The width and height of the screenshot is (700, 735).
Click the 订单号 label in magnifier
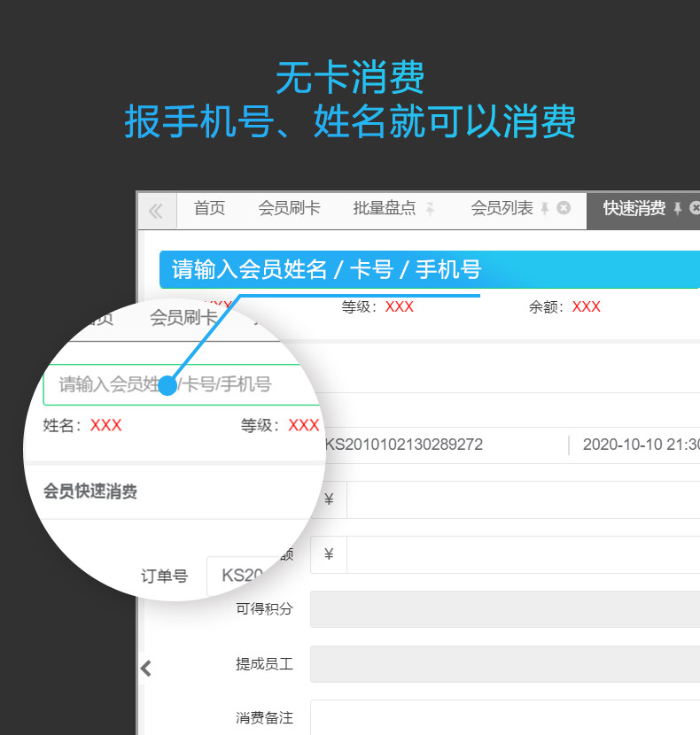click(x=164, y=576)
